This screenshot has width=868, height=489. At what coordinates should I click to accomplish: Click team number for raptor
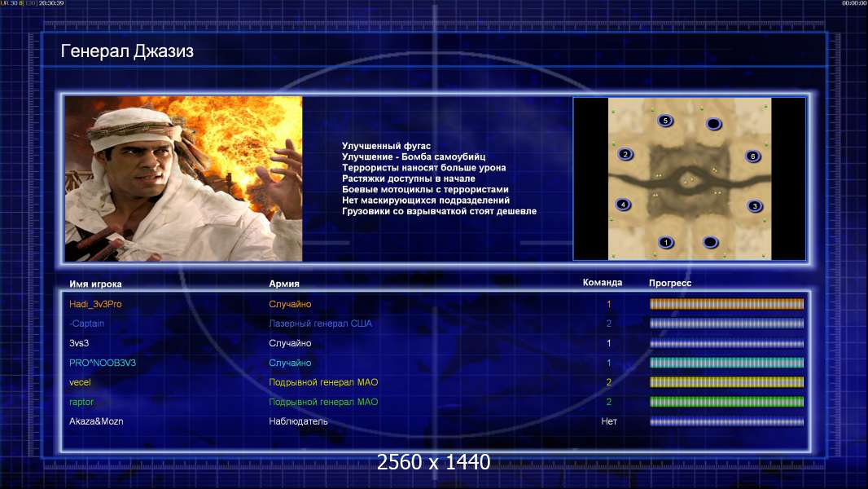609,402
